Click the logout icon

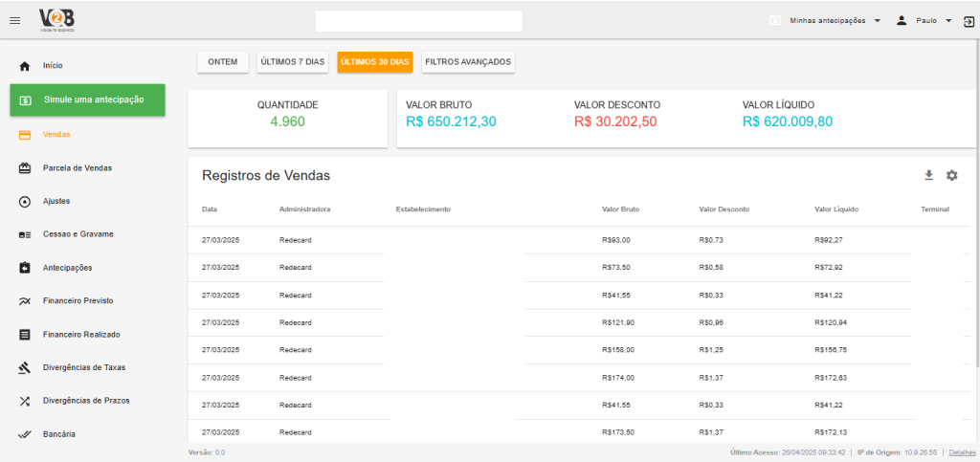[968, 21]
